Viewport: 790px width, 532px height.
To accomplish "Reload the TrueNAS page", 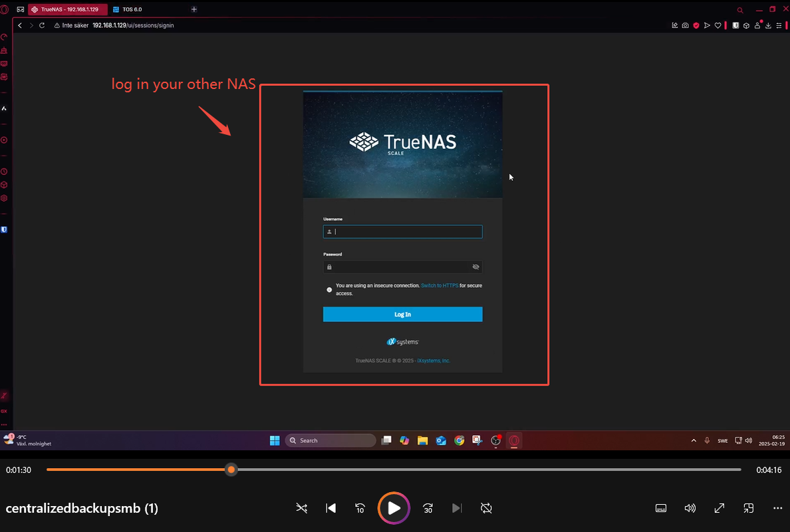I will [42, 25].
